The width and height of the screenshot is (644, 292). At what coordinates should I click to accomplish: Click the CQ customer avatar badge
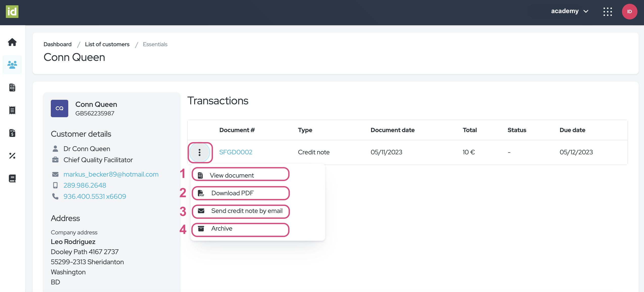coord(59,108)
